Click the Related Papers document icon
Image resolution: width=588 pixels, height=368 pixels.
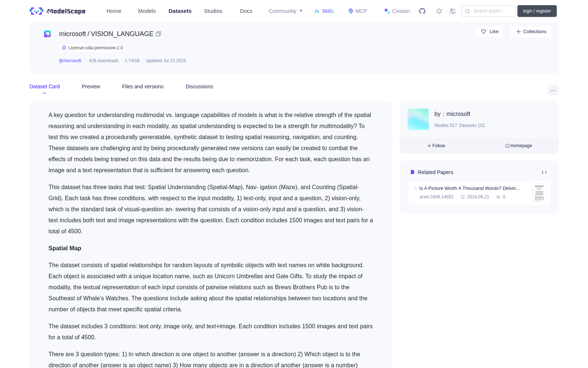click(412, 172)
